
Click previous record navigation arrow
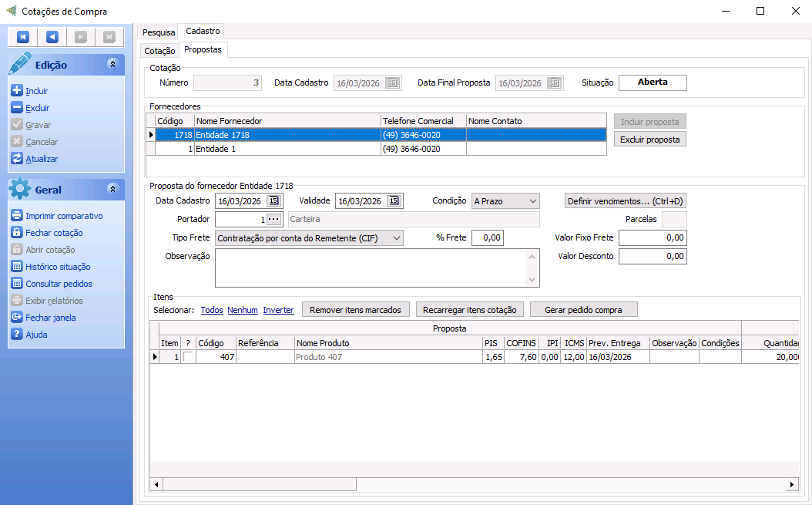pyautogui.click(x=52, y=37)
